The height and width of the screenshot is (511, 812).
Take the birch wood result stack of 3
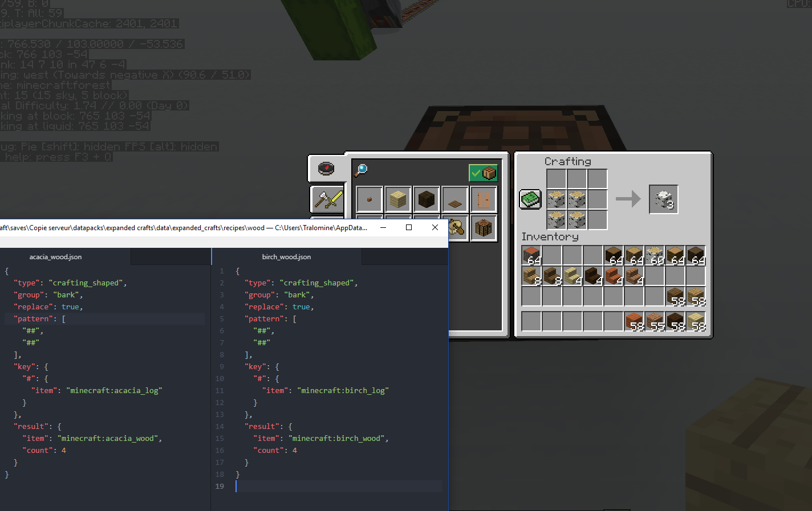[664, 199]
